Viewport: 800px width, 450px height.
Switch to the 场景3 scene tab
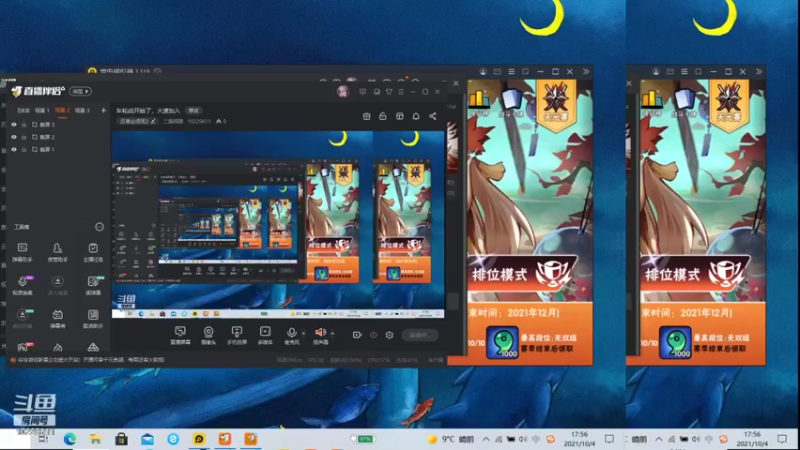pos(82,110)
